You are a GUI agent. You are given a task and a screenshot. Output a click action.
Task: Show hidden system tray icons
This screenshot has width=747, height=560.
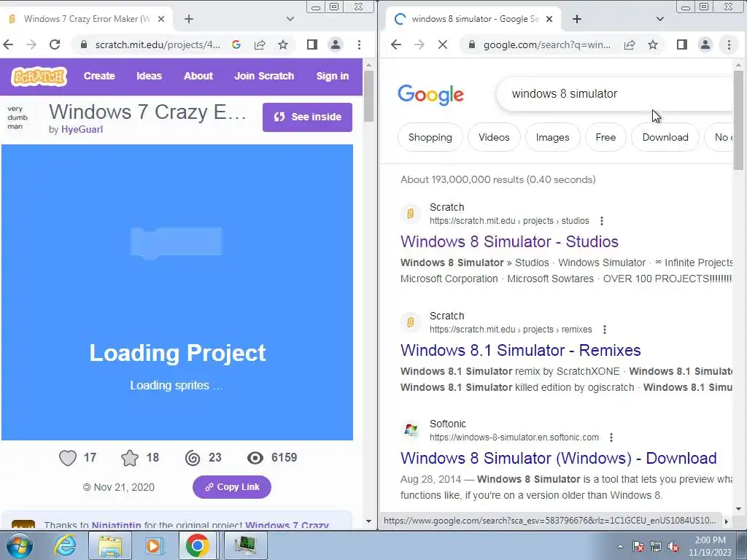click(620, 546)
